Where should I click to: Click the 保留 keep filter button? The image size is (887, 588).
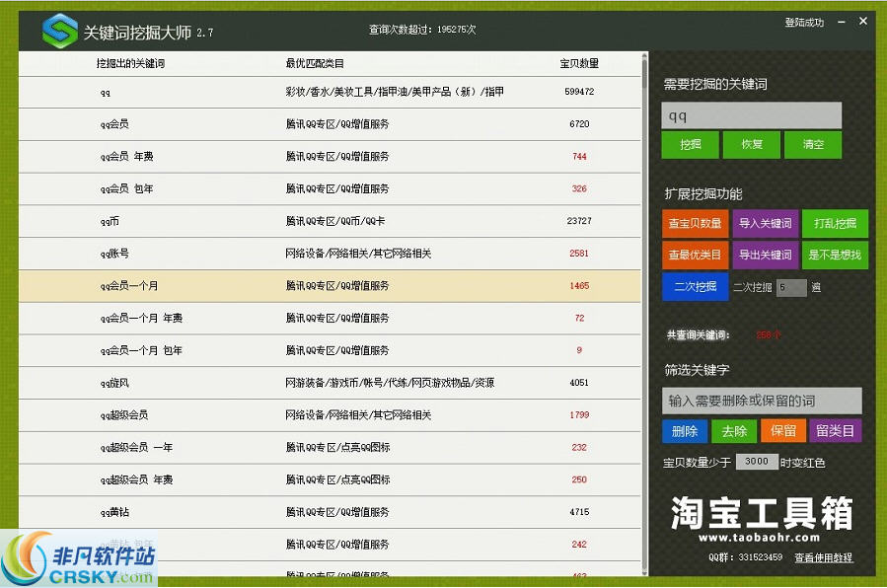(x=783, y=431)
